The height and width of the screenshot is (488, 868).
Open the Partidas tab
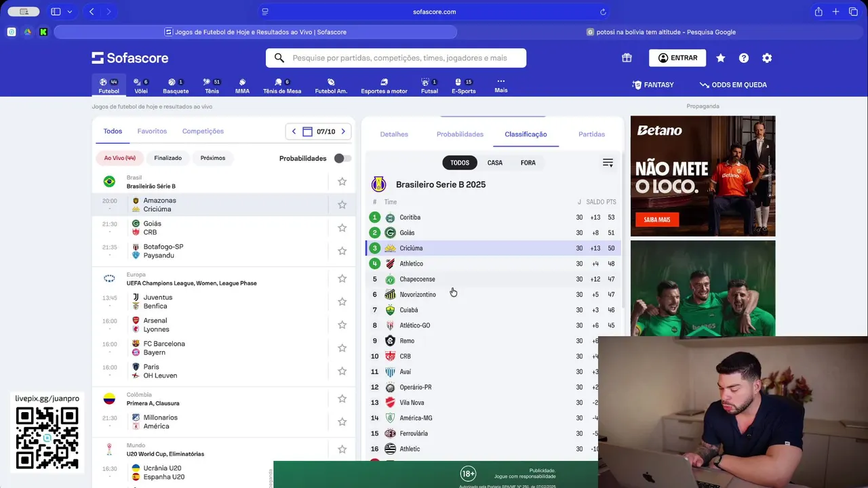[591, 134]
